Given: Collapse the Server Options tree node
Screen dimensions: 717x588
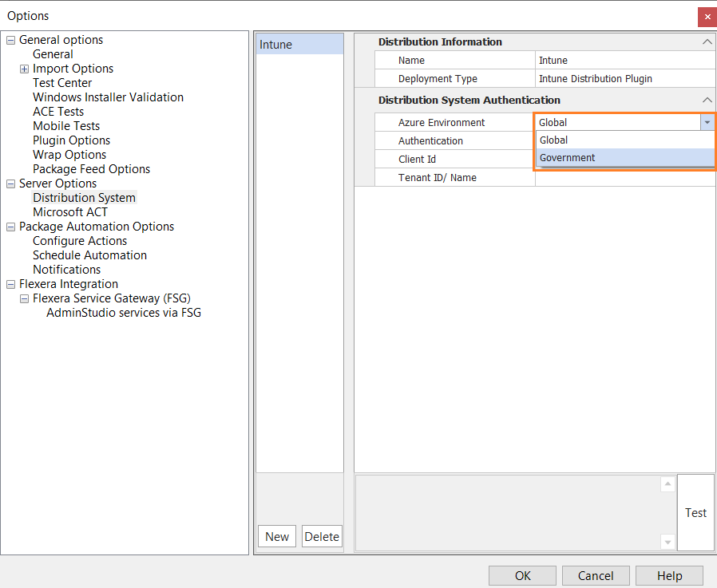Looking at the screenshot, I should pyautogui.click(x=10, y=184).
